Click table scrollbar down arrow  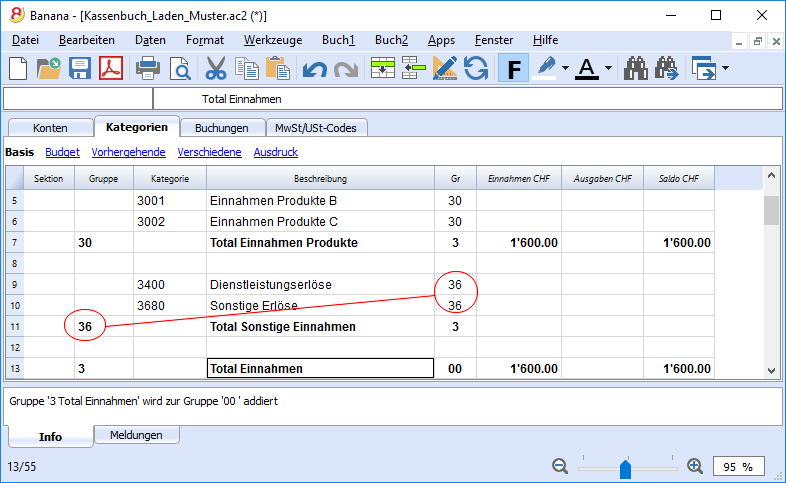(771, 371)
